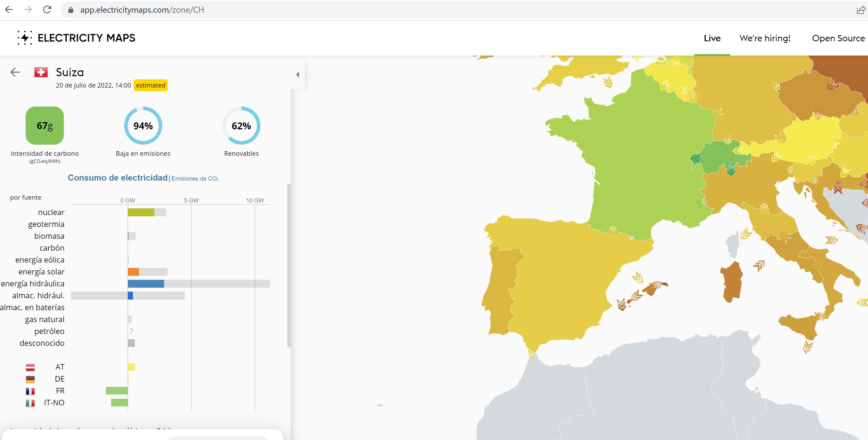The image size is (868, 440).
Task: Select the Consumo de electricidad view
Action: click(x=118, y=178)
